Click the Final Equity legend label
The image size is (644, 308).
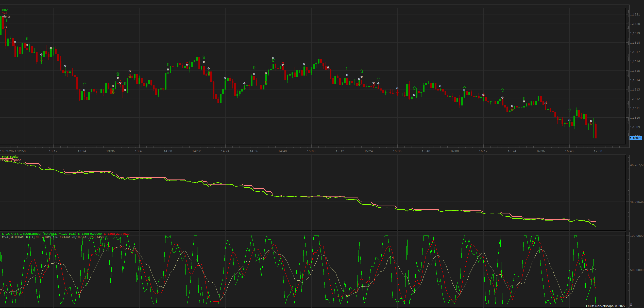click(x=10, y=157)
